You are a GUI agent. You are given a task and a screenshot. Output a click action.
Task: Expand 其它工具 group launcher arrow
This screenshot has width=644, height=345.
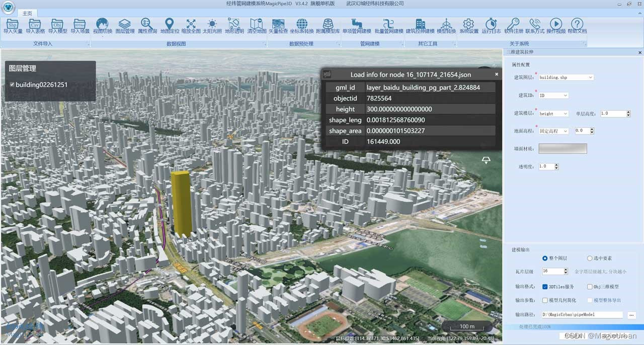(x=453, y=44)
